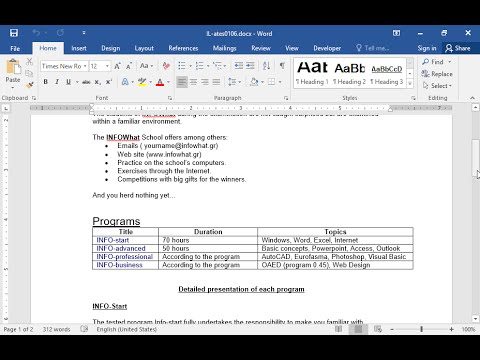Apply the Heading 1 style
This screenshot has width=480, height=360.
click(x=313, y=73)
